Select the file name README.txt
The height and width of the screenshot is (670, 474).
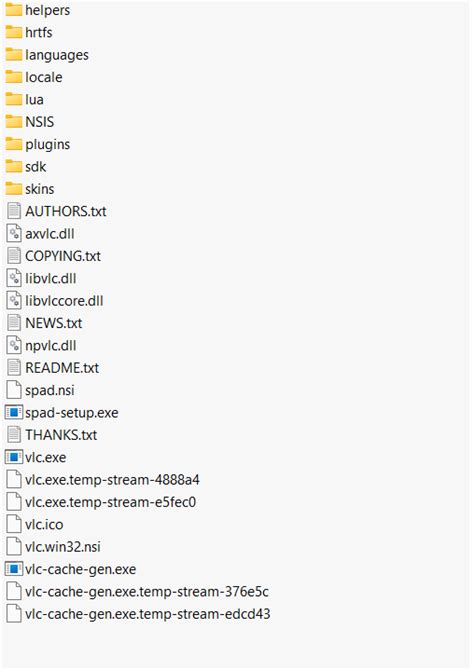click(x=62, y=367)
